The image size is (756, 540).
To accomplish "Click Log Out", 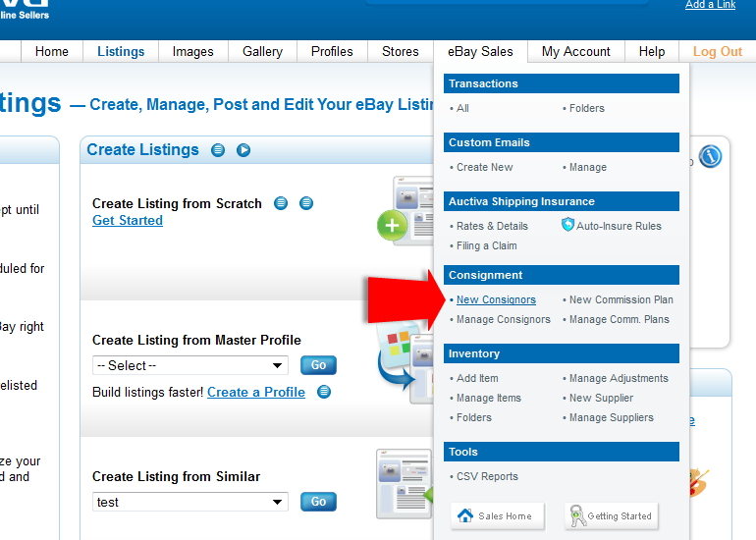I will (718, 52).
